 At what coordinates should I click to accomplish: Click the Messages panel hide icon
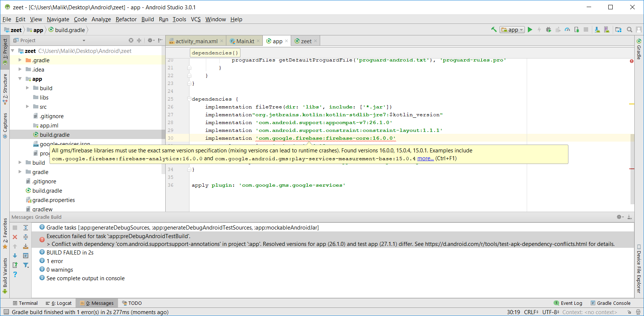[629, 217]
